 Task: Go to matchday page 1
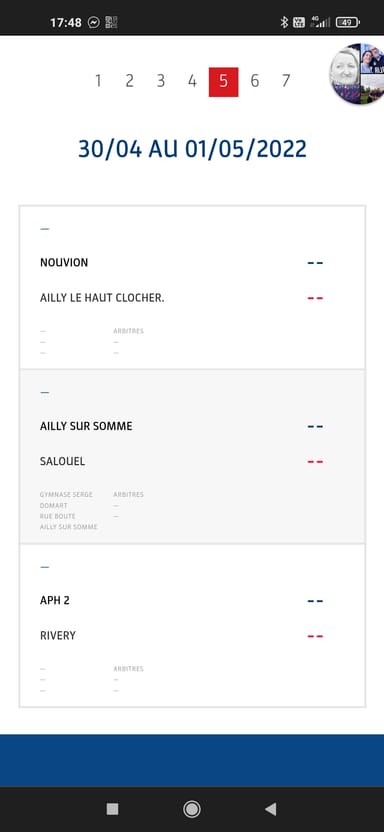98,81
